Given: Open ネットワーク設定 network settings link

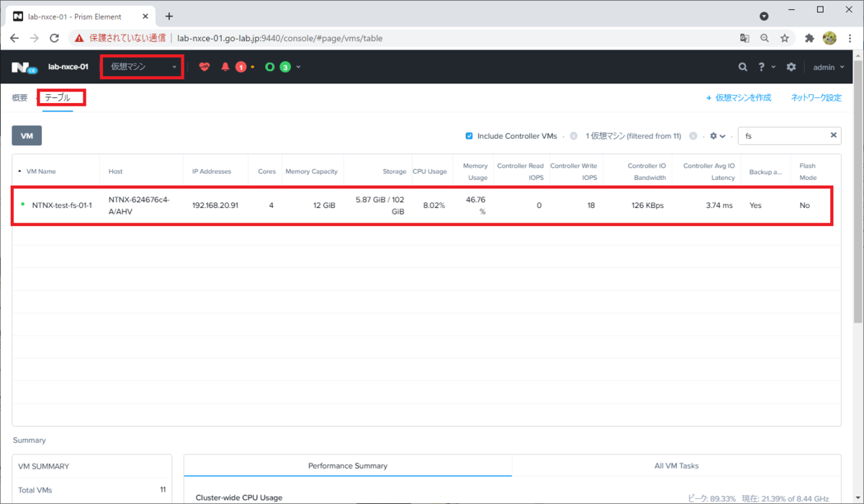Looking at the screenshot, I should [x=816, y=98].
